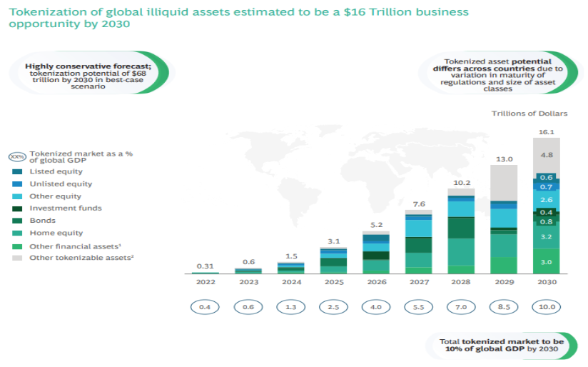Click the Other tokenizable assets grey swatch
Screen dimensions: 588x367
[x=17, y=257]
